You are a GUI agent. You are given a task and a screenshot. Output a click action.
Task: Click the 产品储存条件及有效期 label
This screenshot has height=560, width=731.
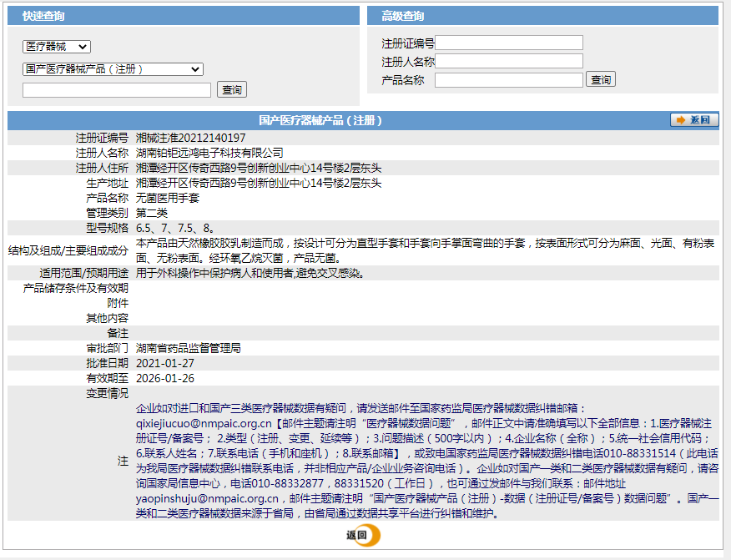[76, 288]
